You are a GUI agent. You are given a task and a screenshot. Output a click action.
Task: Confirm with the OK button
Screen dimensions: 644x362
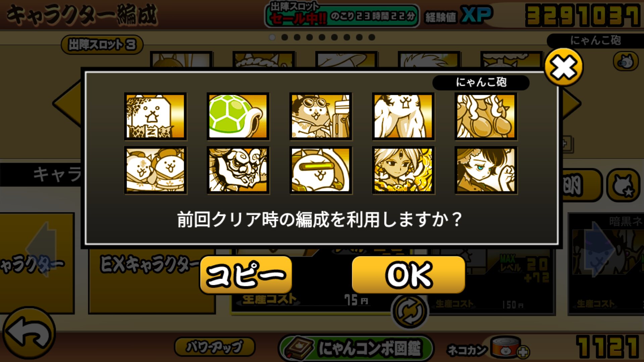click(x=409, y=275)
